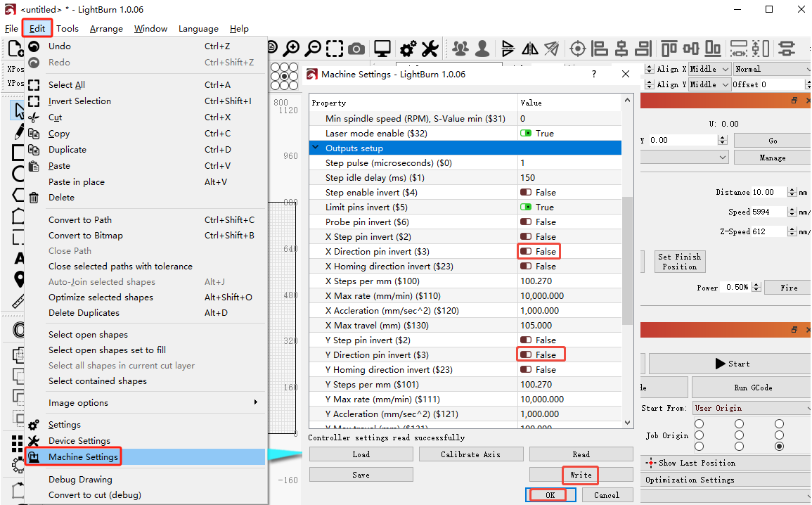Open the Align Y Middle dropdown
The height and width of the screenshot is (505, 812).
(710, 84)
